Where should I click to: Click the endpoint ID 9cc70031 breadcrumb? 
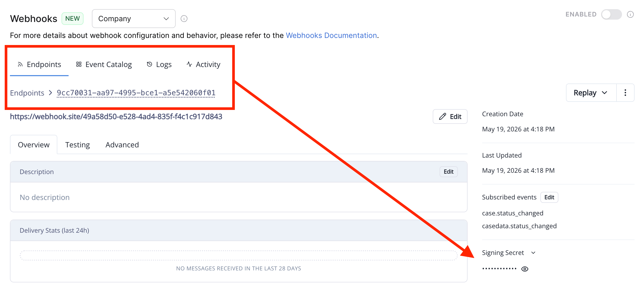tap(136, 93)
